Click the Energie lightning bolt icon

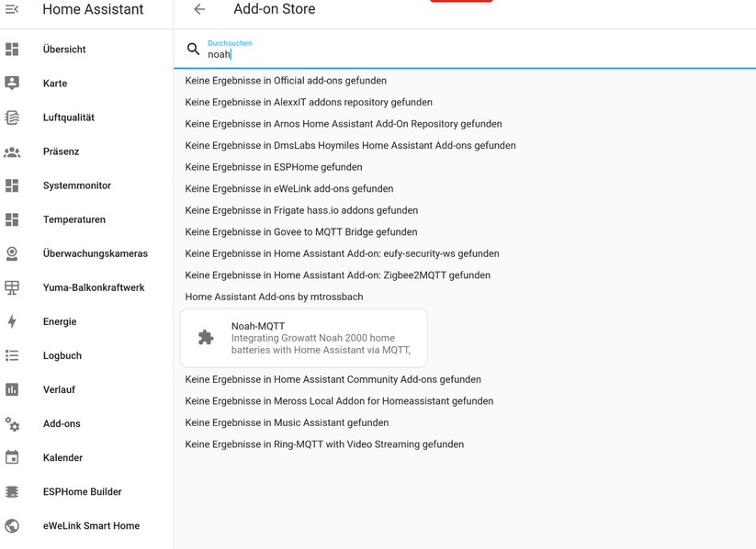click(12, 321)
